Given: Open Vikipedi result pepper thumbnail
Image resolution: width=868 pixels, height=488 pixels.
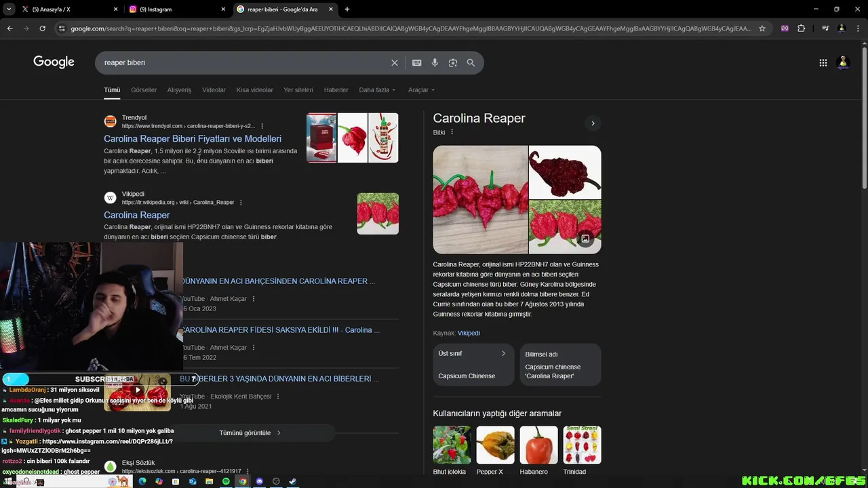Looking at the screenshot, I should tap(378, 213).
